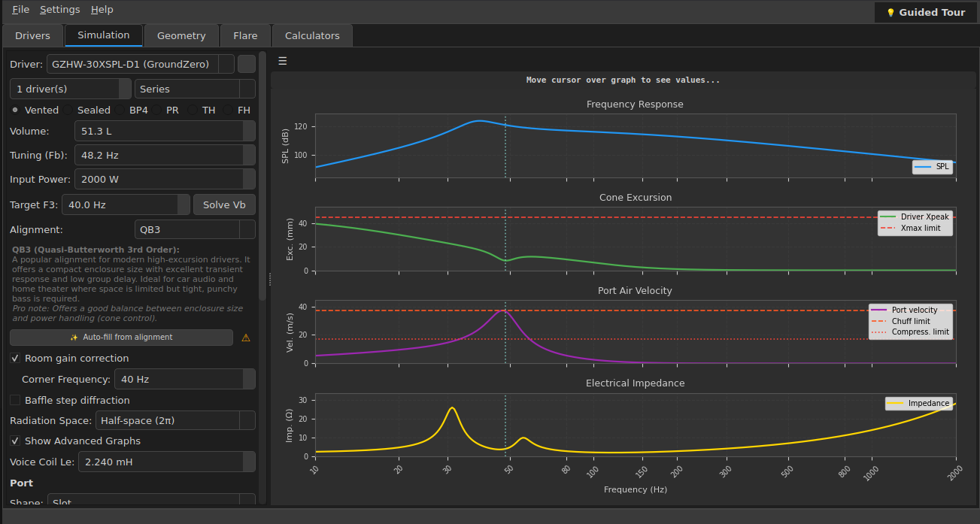Open the Corner Frequency 40 Hz dropdown
This screenshot has width=980, height=524.
[x=184, y=380]
